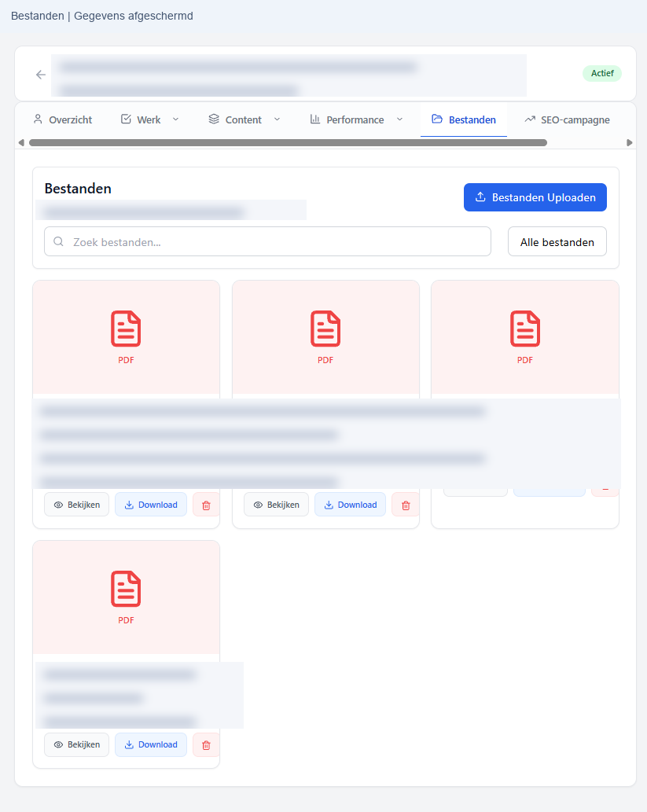Open the Overzicht tab
Screen dimensions: 647x812
(63, 119)
